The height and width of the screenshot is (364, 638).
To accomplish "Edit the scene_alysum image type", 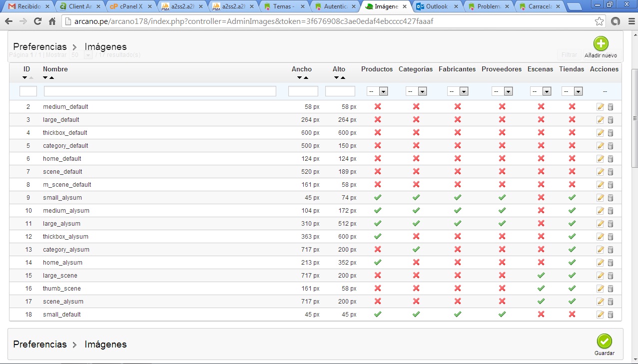I will pyautogui.click(x=601, y=302).
